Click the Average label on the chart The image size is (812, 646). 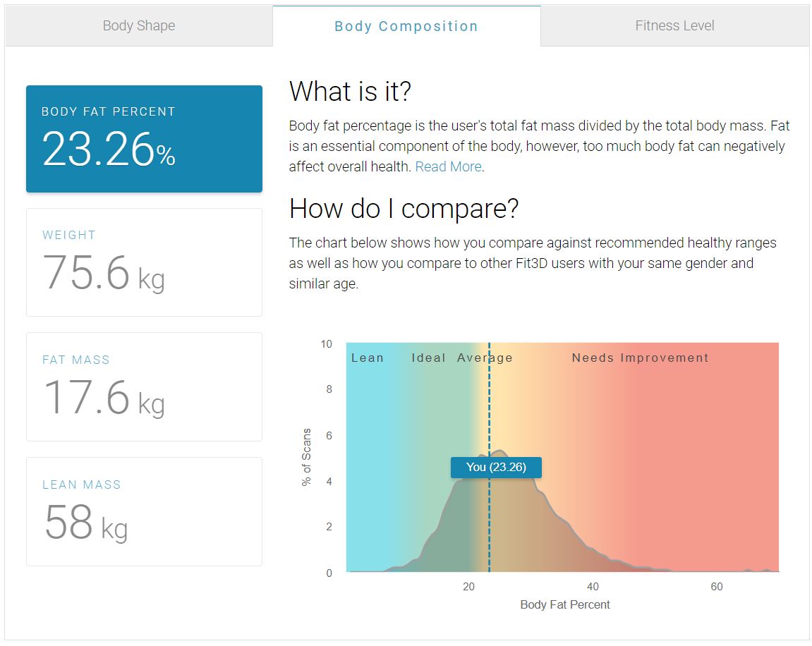(x=483, y=358)
